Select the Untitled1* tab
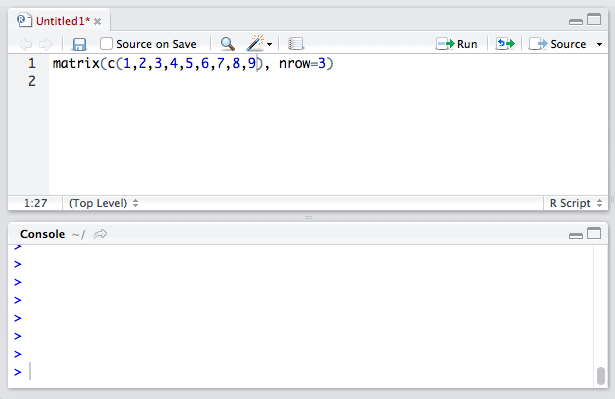615x399 pixels. (63, 21)
